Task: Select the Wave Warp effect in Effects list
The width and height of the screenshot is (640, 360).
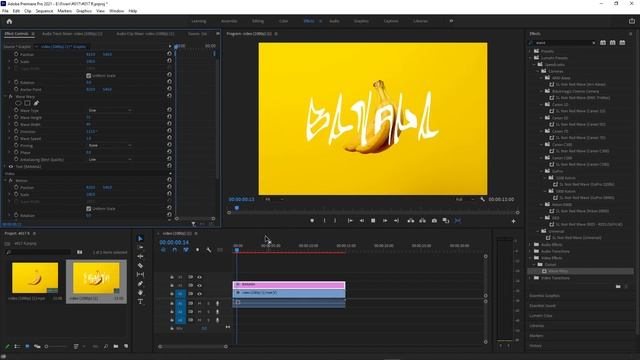Action: point(558,271)
